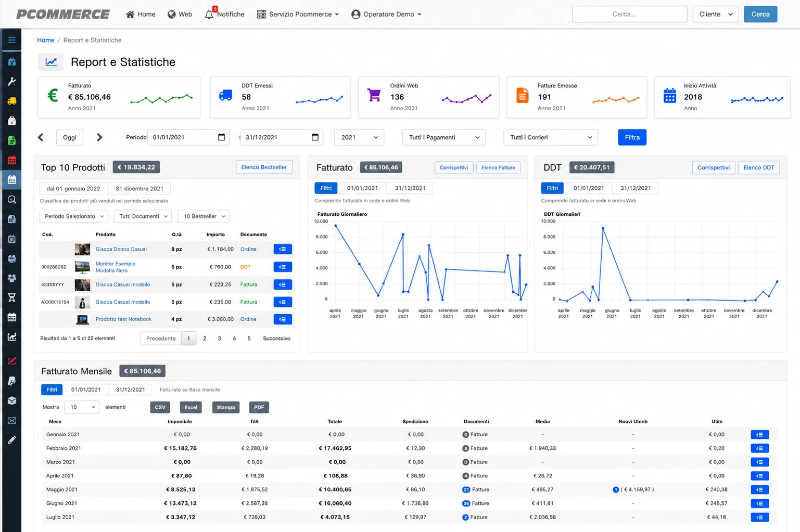Click the Notifiche bell icon
The width and height of the screenshot is (800, 532).
[x=209, y=14]
